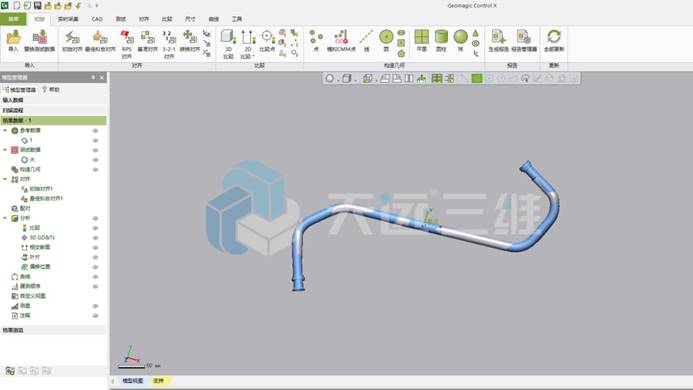Create a sphere geometry feature
This screenshot has width=693, height=390.
[461, 41]
